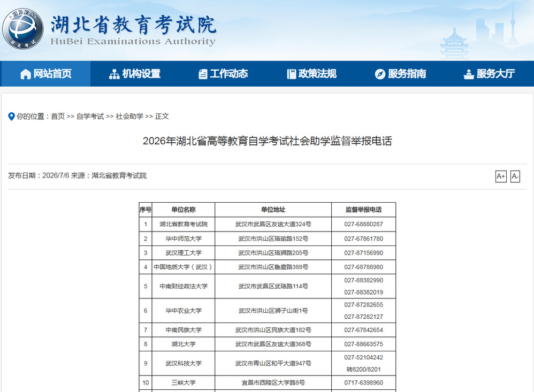534x392 pixels.
Task: Select cell 武汉科技大学
Action: pyautogui.click(x=184, y=364)
